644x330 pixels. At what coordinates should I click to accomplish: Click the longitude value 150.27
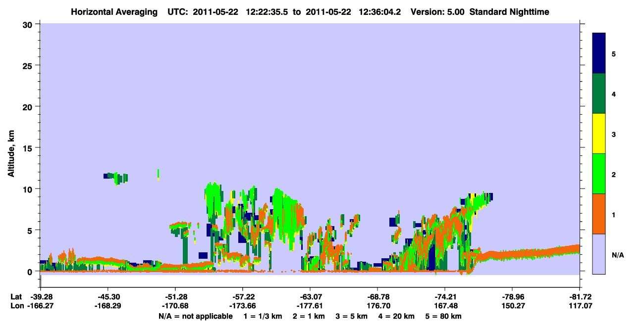(514, 306)
